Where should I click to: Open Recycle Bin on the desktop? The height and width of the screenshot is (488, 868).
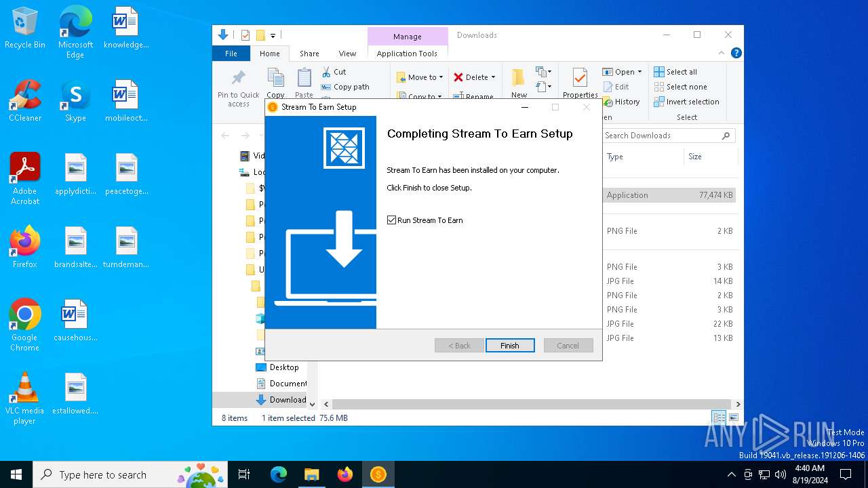25,28
